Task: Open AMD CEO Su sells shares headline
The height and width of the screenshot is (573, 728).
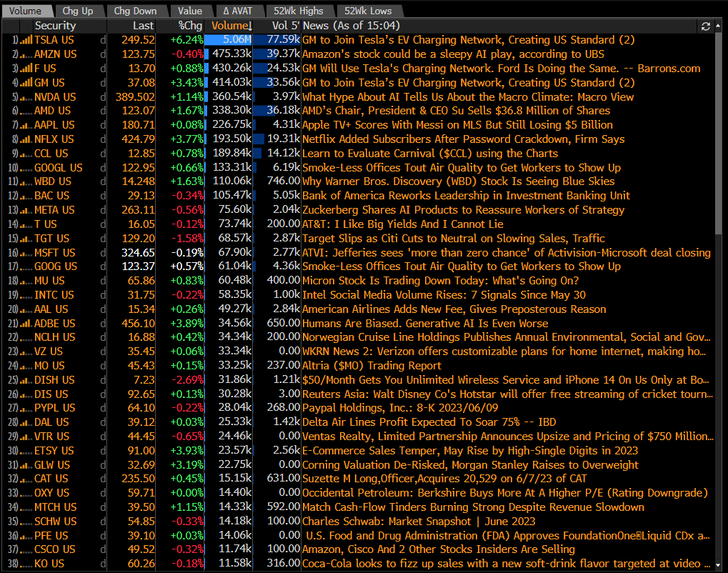Action: point(456,111)
